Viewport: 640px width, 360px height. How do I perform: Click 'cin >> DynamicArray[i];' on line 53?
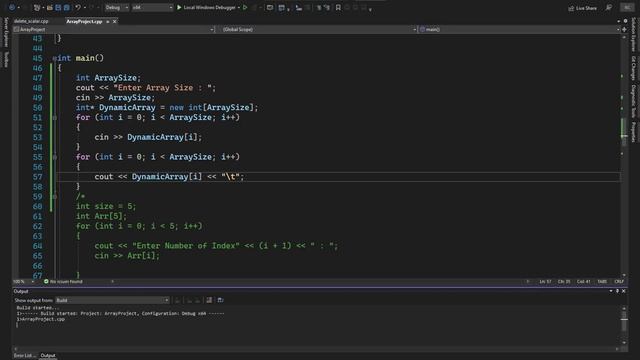click(148, 137)
